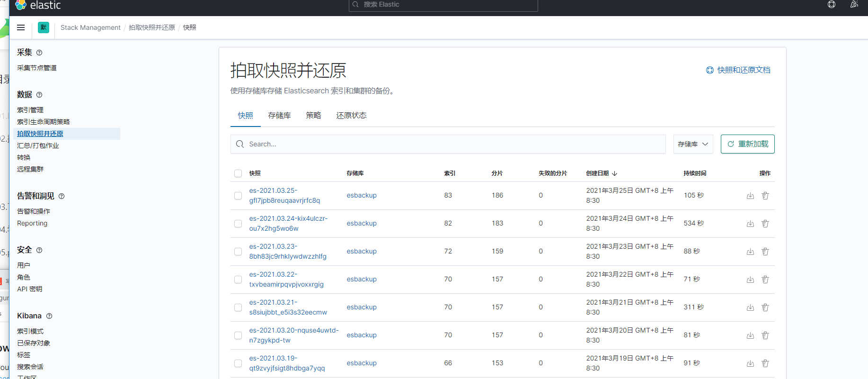The width and height of the screenshot is (868, 379).
Task: Switch to the 存储库 tab
Action: tap(279, 116)
